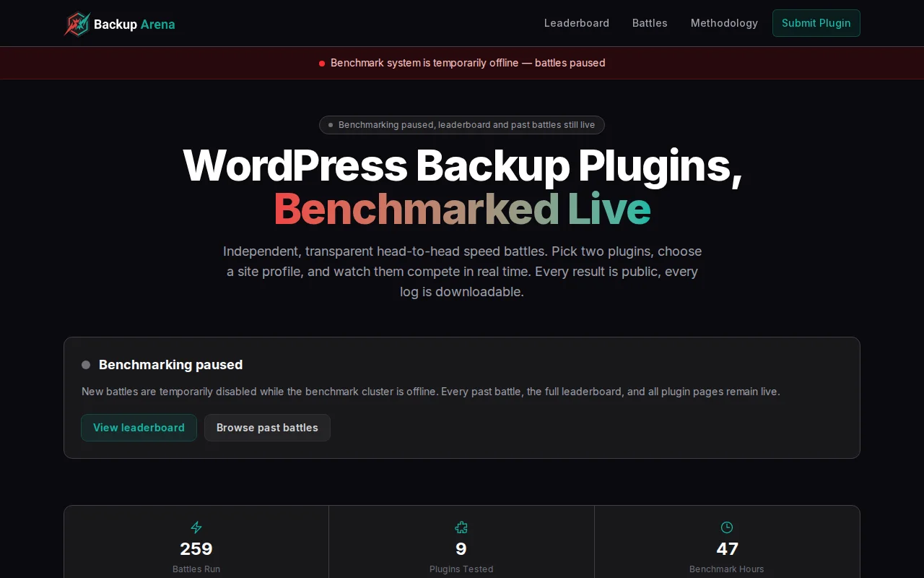Open the Leaderboard nav item
This screenshot has width=924, height=578.
577,23
